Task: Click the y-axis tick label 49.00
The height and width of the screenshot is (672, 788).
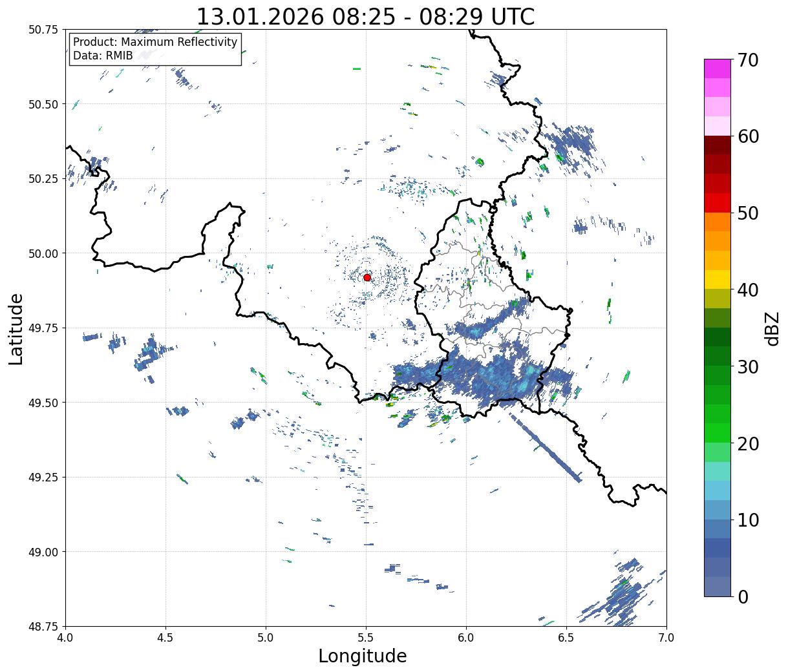Action: coord(43,552)
